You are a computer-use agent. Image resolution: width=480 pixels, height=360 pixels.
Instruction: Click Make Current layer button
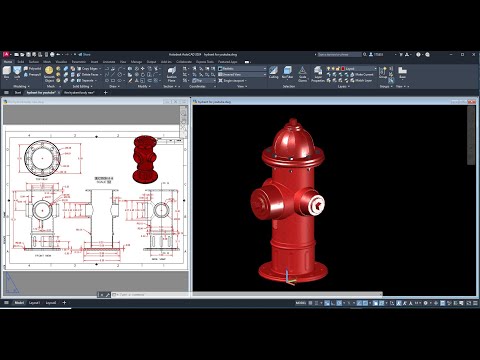362,75
